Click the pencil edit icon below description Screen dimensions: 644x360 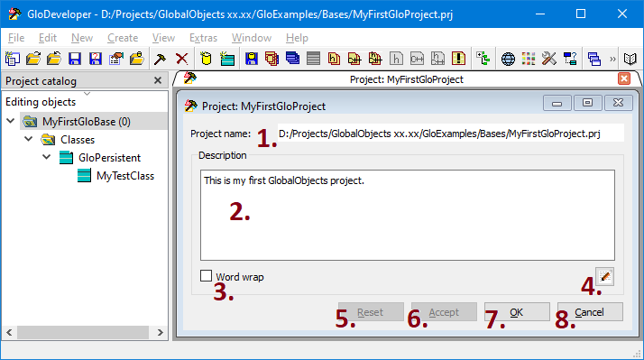604,276
